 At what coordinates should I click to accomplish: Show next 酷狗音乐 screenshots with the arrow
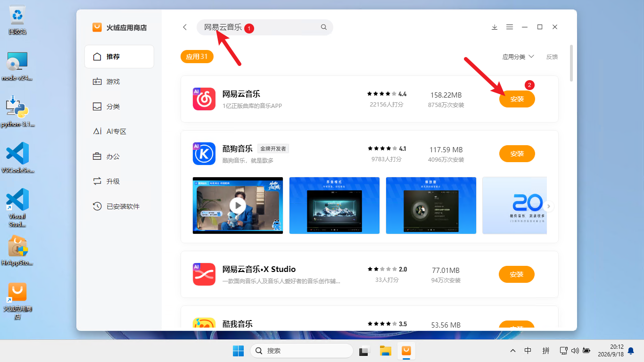point(548,206)
